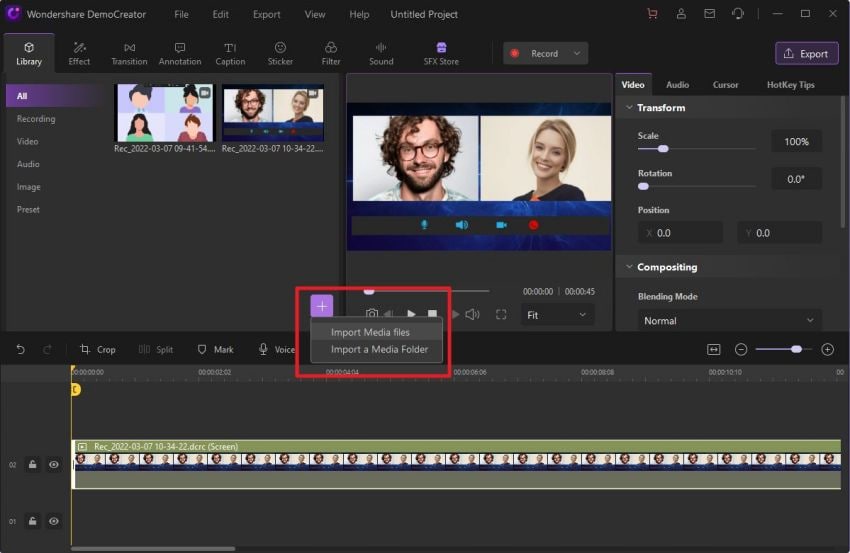This screenshot has height=553, width=850.
Task: Toggle lock on track 01
Action: coord(33,521)
